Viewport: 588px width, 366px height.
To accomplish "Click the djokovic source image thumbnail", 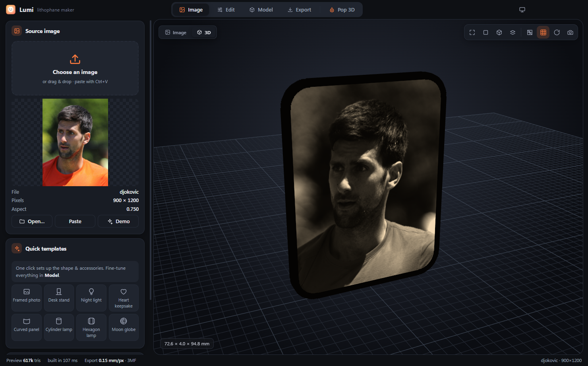I will 75,142.
